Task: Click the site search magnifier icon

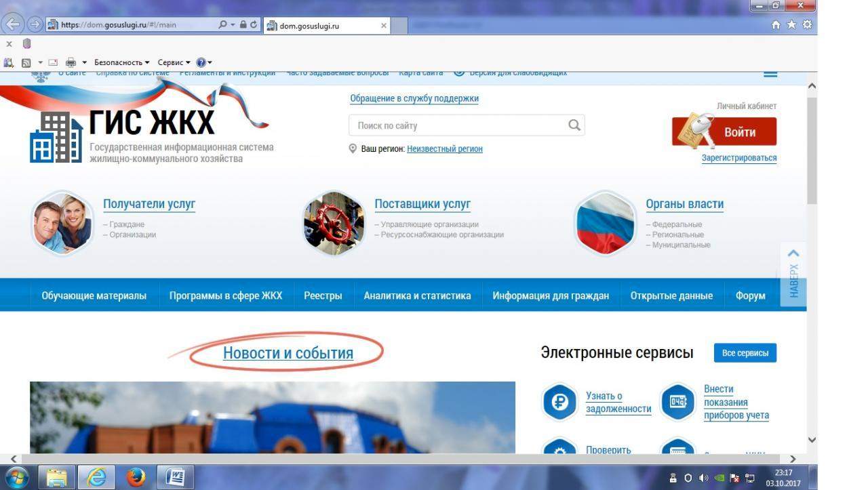Action: coord(574,125)
